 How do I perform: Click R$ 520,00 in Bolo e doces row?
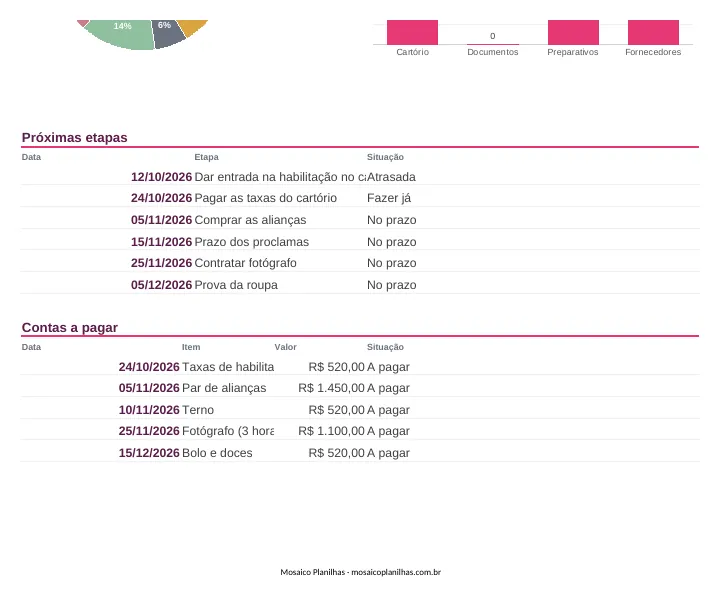pyautogui.click(x=336, y=453)
